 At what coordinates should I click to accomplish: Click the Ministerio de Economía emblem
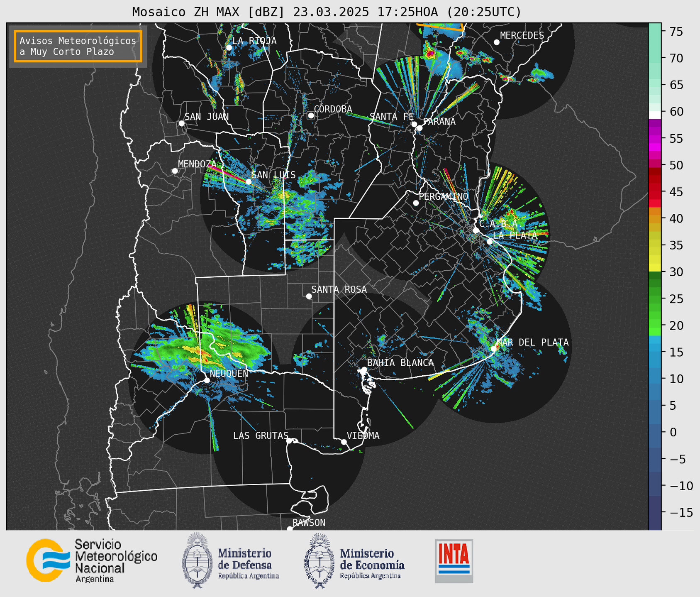click(320, 560)
